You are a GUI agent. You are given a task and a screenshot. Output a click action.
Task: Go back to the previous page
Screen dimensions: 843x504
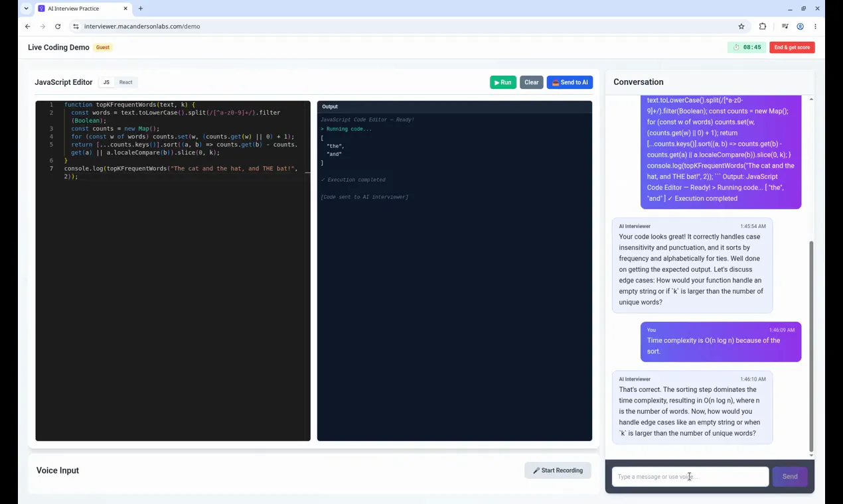(27, 27)
